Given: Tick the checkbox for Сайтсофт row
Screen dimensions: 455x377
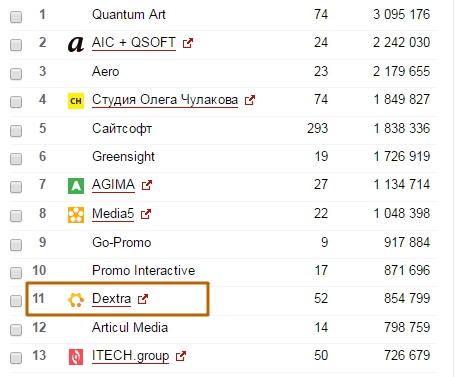Looking at the screenshot, I should coord(16,131).
